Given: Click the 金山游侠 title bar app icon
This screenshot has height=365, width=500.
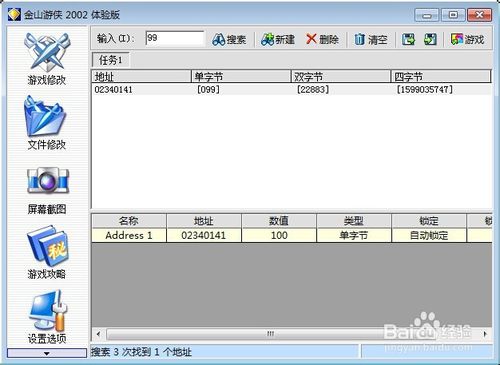Looking at the screenshot, I should pyautogui.click(x=14, y=15).
